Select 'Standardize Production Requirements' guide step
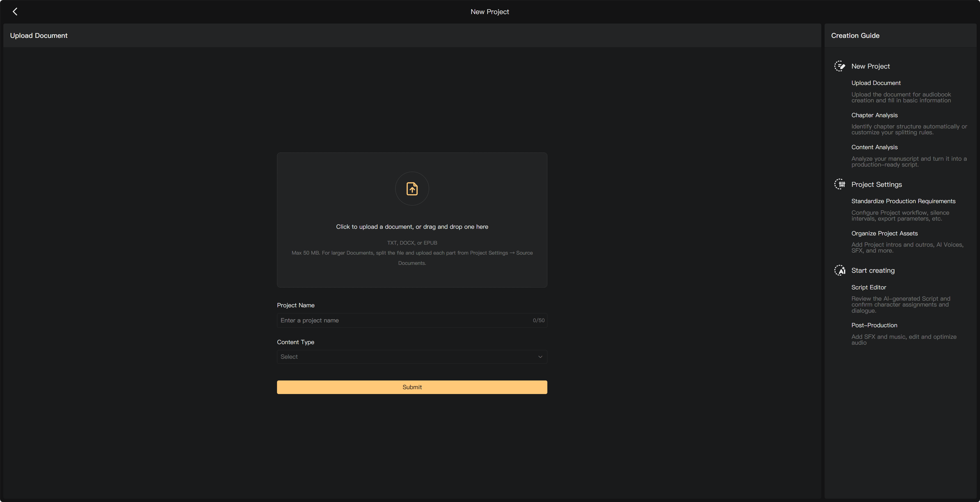980x502 pixels. pyautogui.click(x=903, y=201)
